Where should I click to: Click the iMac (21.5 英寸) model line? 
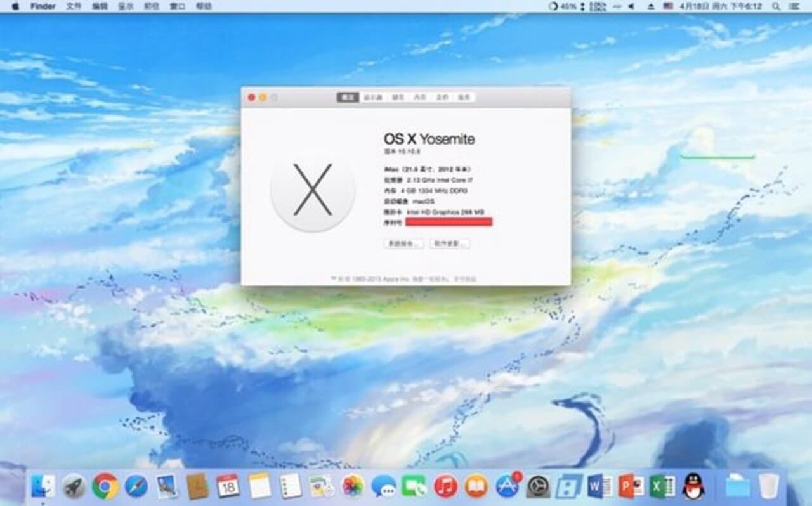tap(428, 169)
